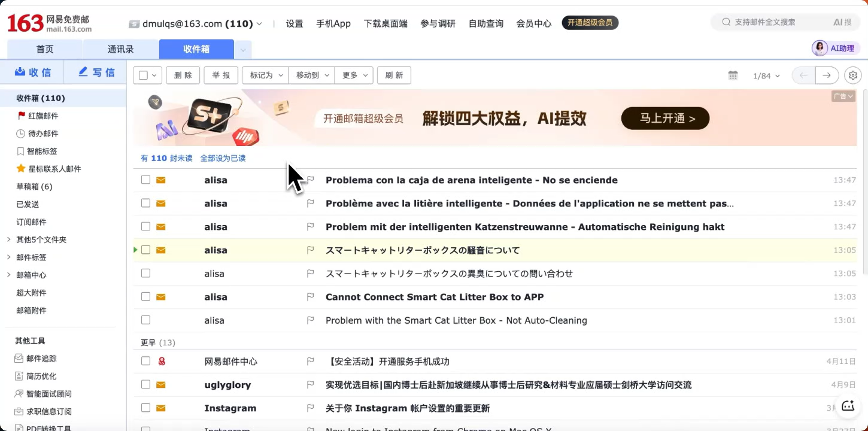Go to the previous page arrow
This screenshot has height=431, width=868.
click(804, 75)
